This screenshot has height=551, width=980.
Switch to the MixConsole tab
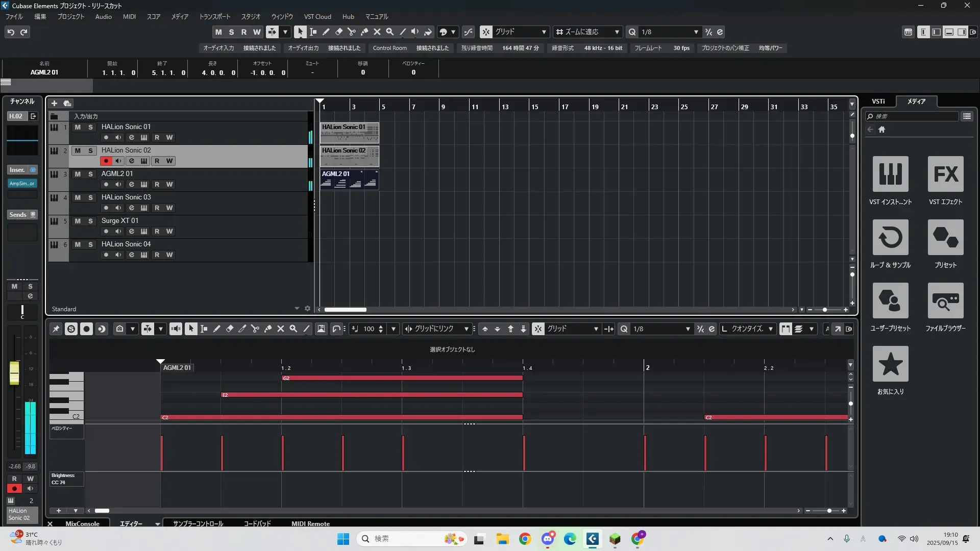[x=82, y=523]
